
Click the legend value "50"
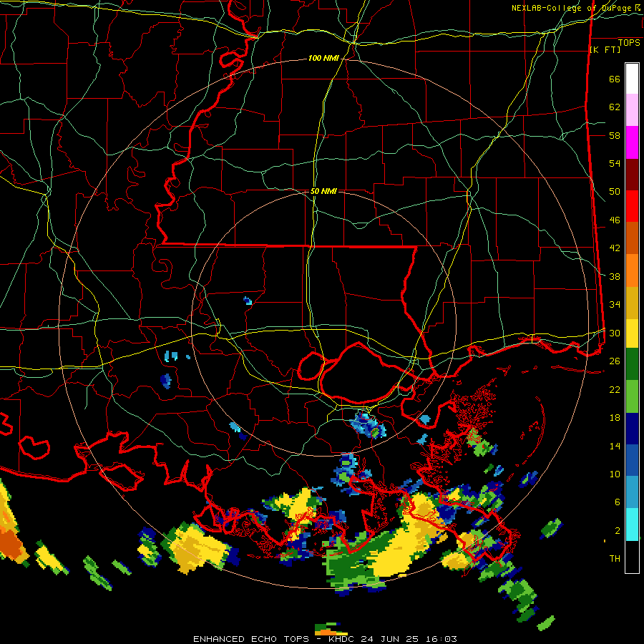point(615,192)
